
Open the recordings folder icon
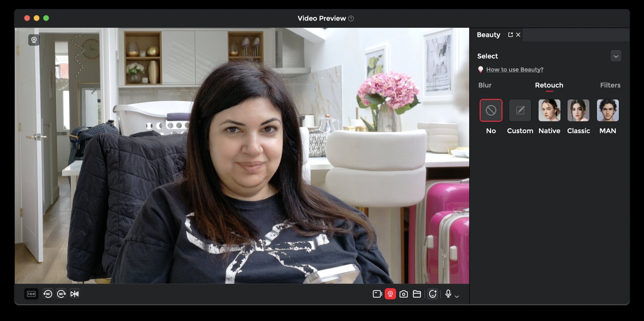point(417,294)
